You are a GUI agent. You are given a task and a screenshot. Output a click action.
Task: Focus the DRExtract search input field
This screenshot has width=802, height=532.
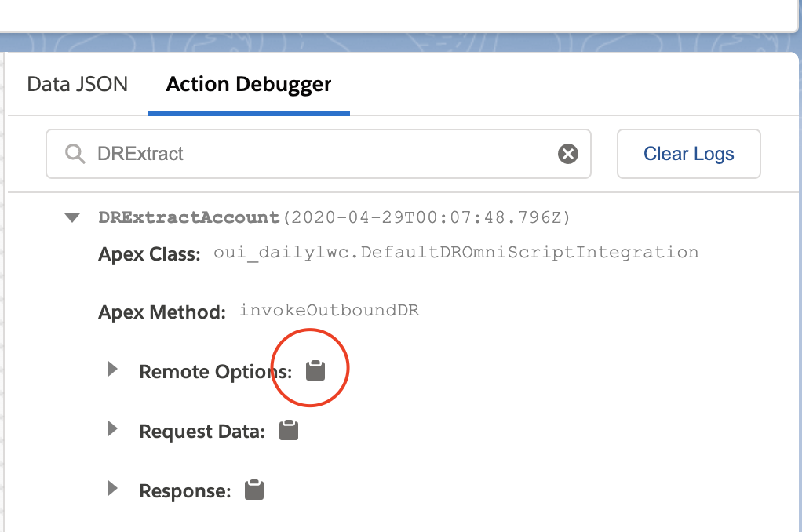318,154
